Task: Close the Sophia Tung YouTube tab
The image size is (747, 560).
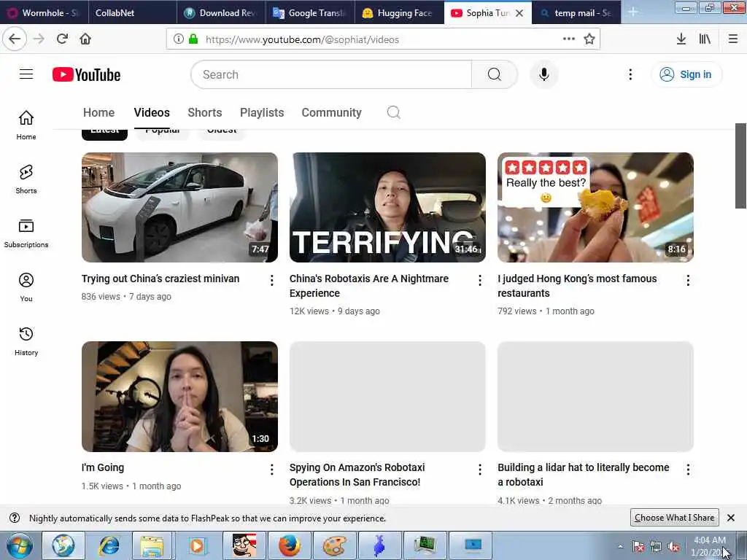Action: point(519,13)
